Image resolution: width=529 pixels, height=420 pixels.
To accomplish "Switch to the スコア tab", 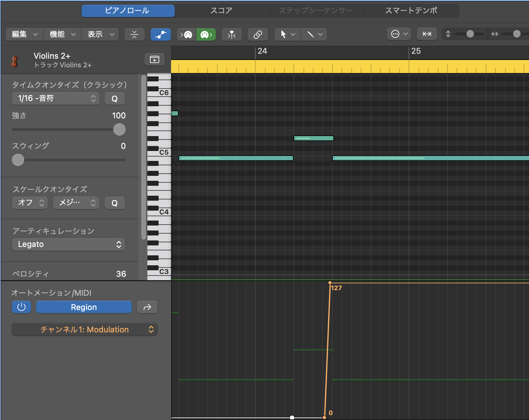I will coord(221,11).
